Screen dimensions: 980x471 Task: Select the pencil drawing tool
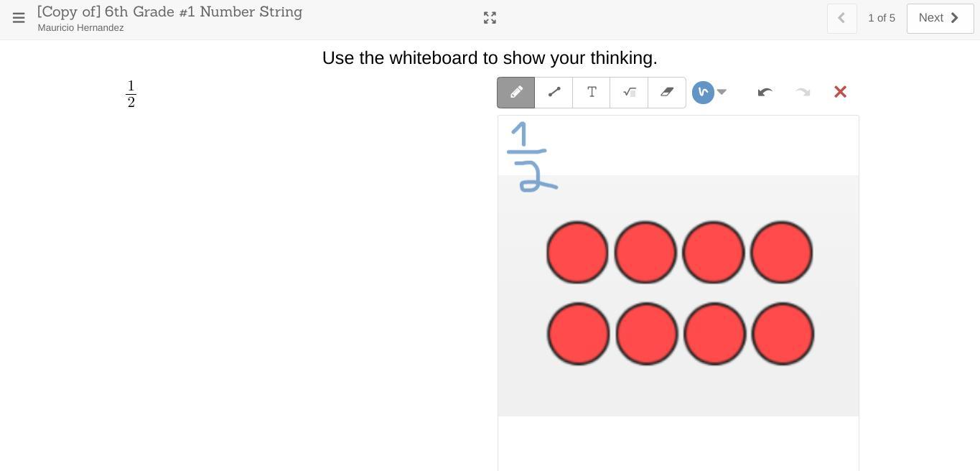[x=515, y=93]
